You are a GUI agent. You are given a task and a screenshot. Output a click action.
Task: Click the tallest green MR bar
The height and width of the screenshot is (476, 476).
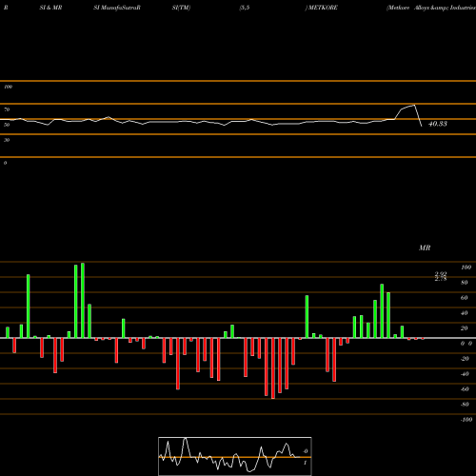click(83, 300)
